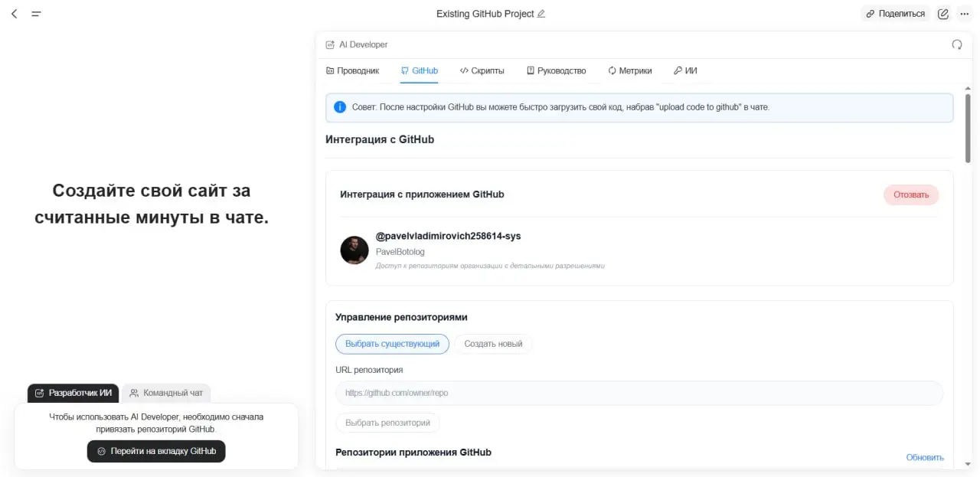Open the 'Руководство' tab
The image size is (980, 477).
pos(557,70)
